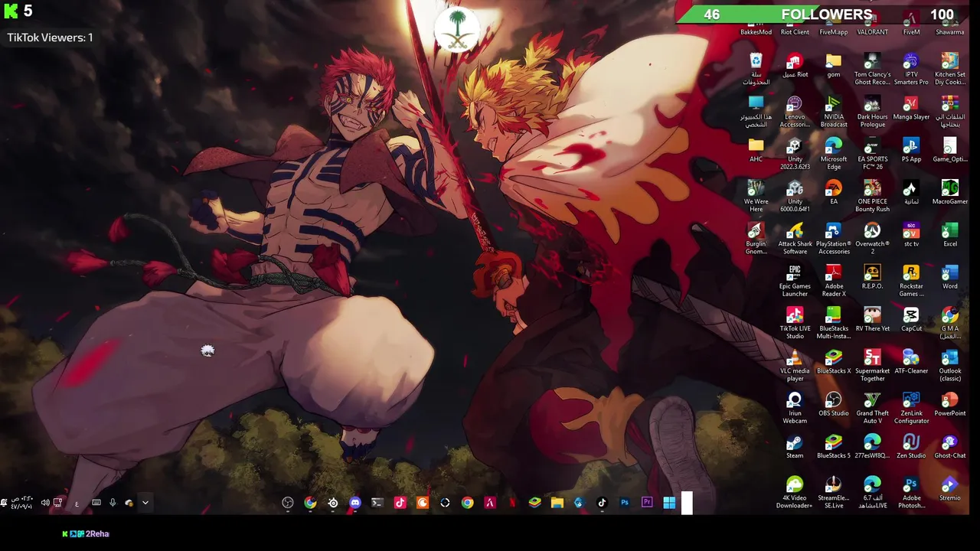Viewport: 980px width, 551px height.
Task: Open Outlook (classic) shortcut
Action: click(950, 365)
